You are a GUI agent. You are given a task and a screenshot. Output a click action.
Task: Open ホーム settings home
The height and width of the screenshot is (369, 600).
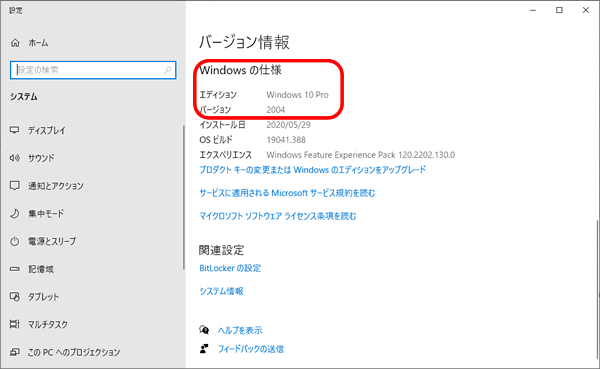click(x=38, y=43)
